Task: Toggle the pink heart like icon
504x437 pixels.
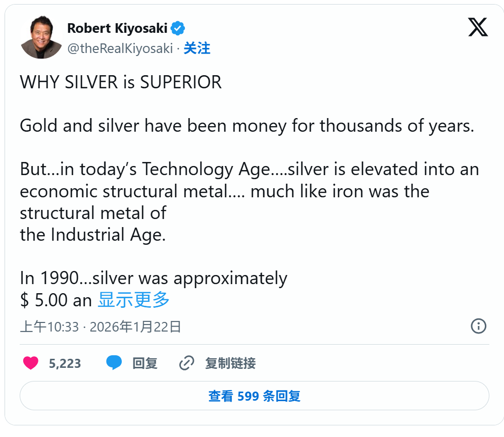Action: click(31, 363)
